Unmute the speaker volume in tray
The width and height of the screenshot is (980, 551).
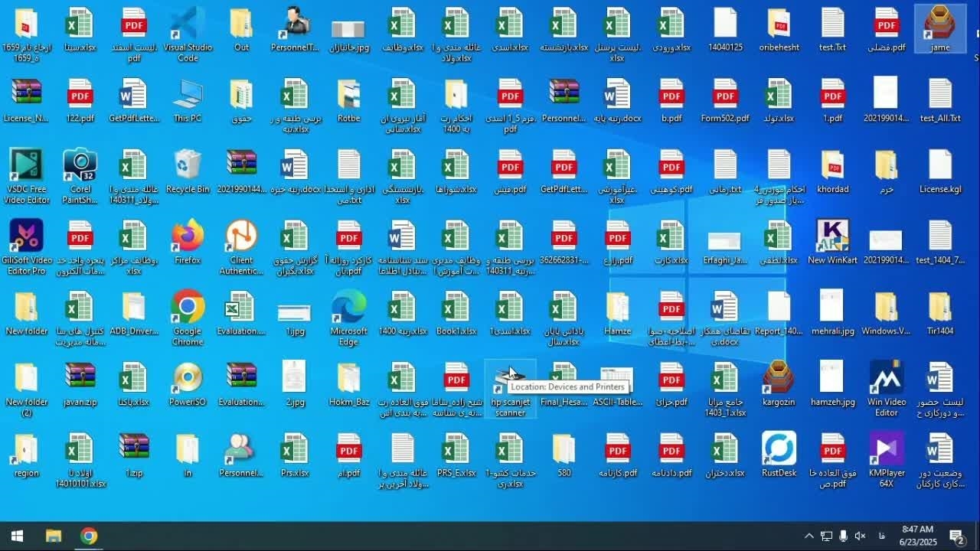(860, 536)
